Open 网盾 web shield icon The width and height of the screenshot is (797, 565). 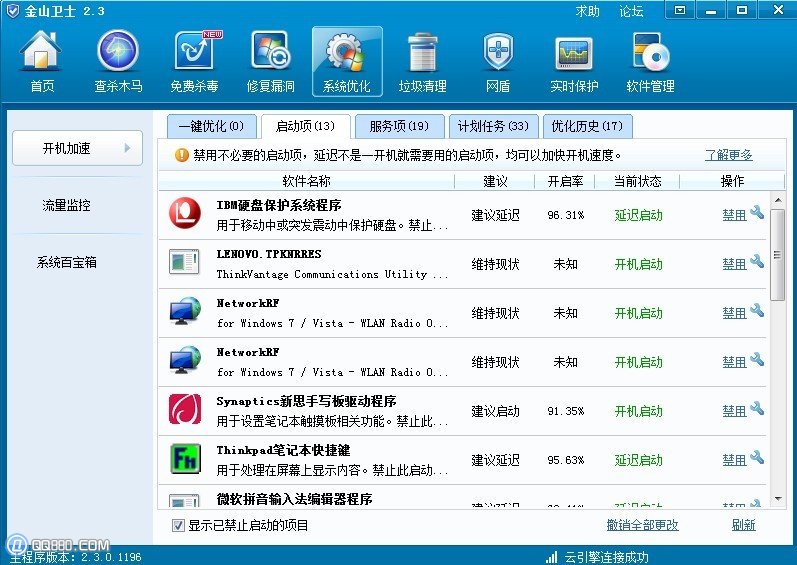click(498, 61)
